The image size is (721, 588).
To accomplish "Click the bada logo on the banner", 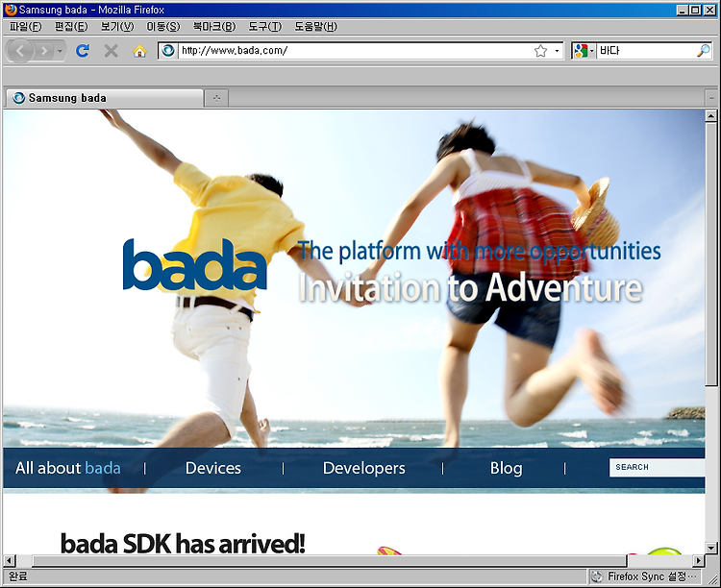I will [194, 265].
